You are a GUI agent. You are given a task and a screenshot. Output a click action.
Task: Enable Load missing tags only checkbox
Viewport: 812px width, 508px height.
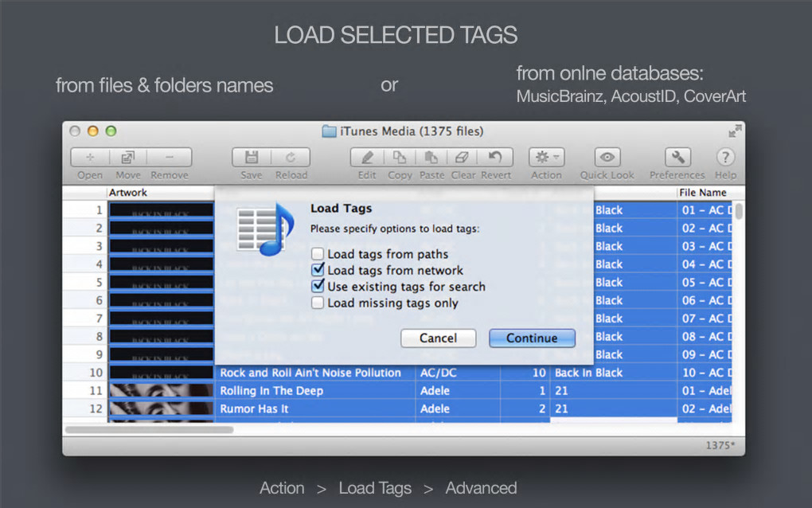[318, 303]
